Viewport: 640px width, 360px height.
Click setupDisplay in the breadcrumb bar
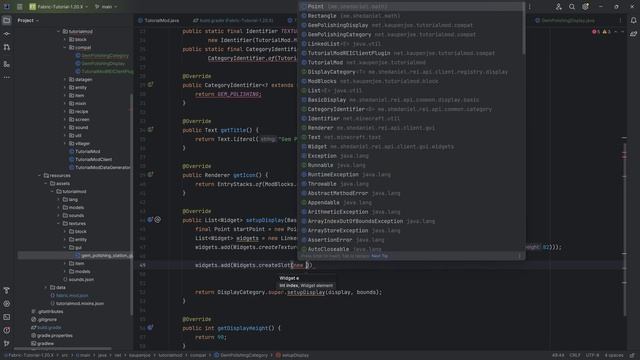coord(292,356)
